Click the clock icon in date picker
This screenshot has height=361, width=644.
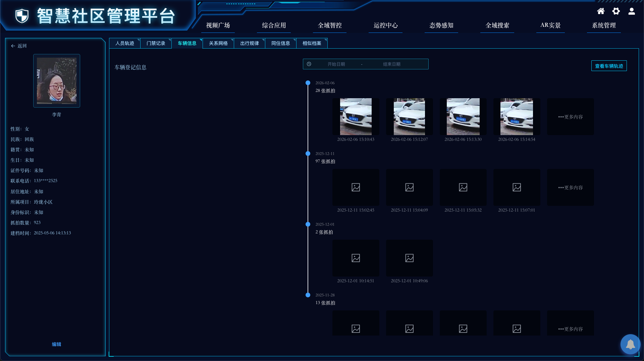[309, 64]
